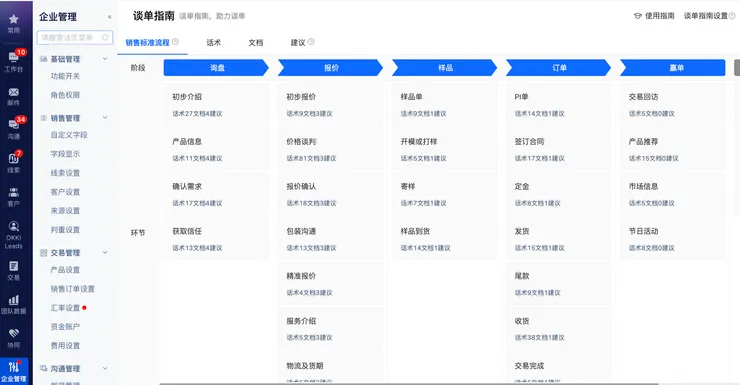
Task: Switch to the 文档 tab
Action: point(256,42)
